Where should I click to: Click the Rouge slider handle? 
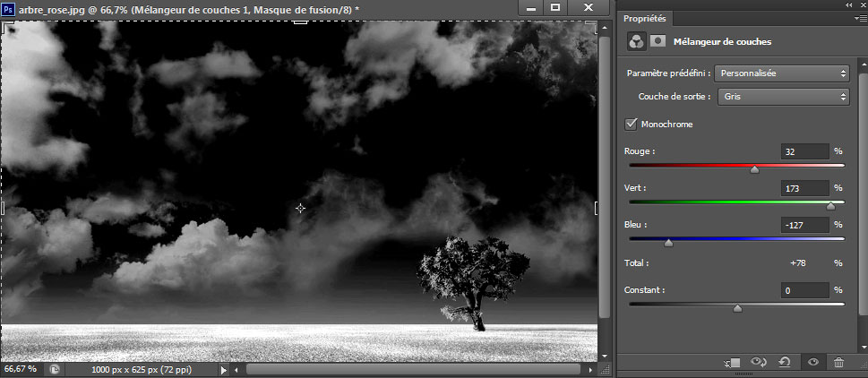pyautogui.click(x=754, y=168)
